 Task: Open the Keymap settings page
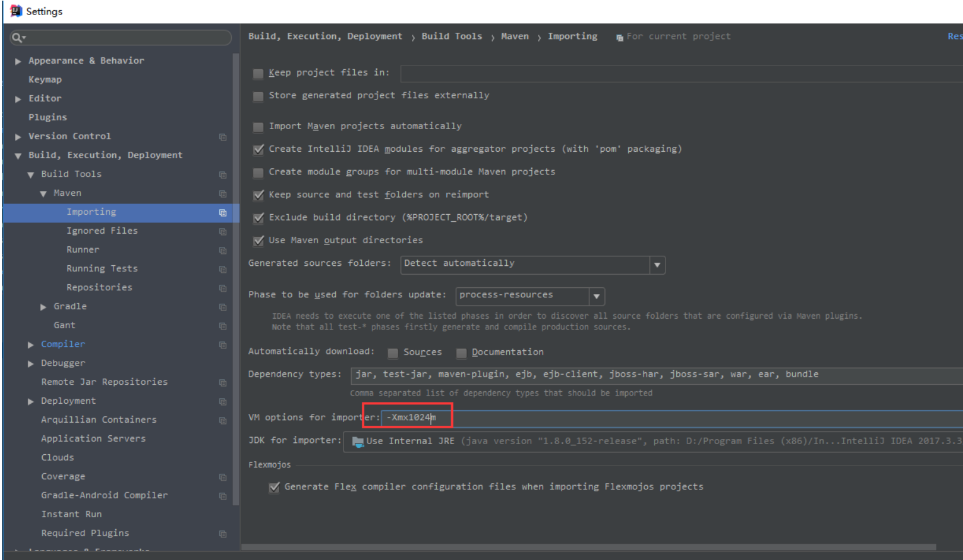[x=45, y=79]
